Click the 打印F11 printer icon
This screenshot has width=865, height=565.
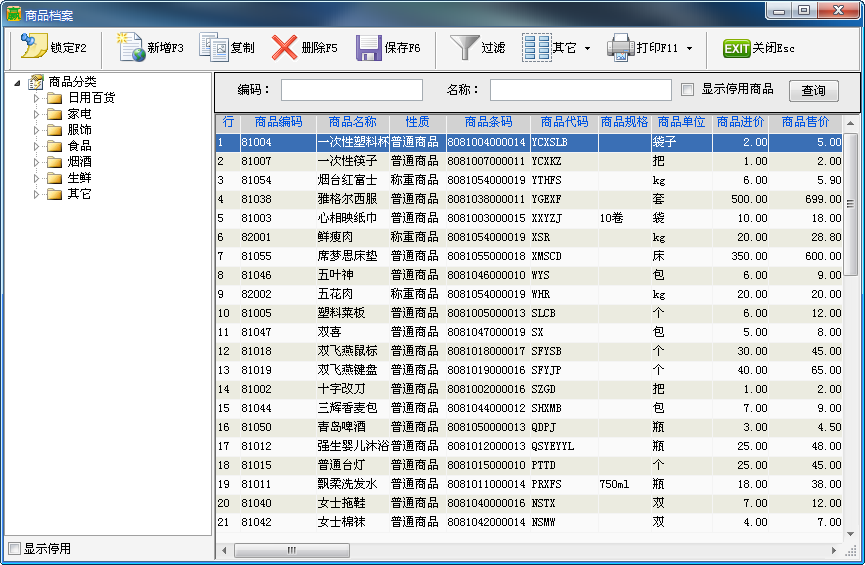(x=620, y=47)
